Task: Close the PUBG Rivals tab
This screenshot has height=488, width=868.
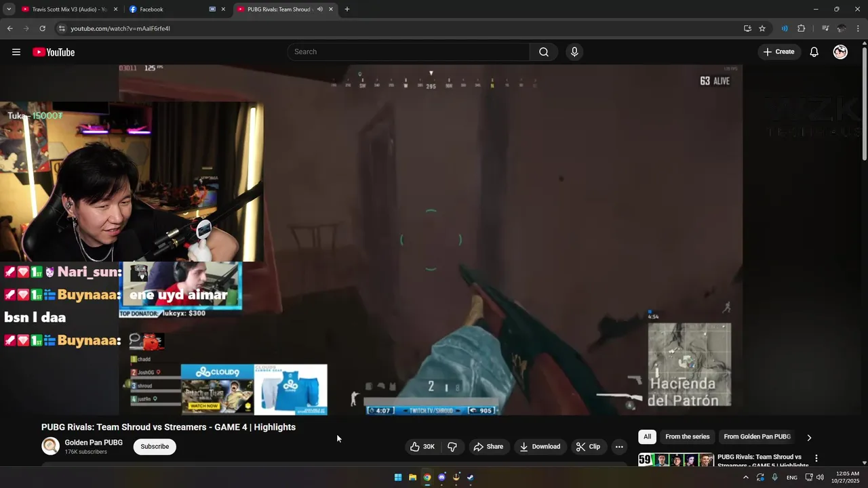Action: (x=331, y=9)
